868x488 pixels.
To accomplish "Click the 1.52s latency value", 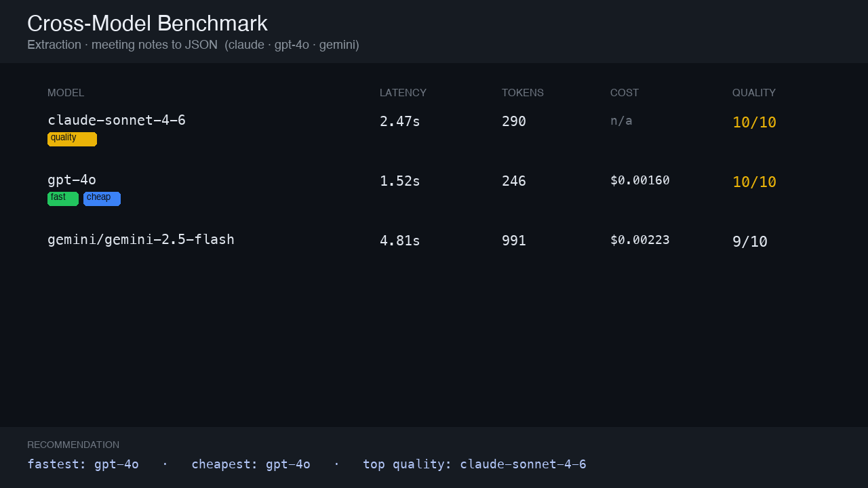I will tap(400, 181).
